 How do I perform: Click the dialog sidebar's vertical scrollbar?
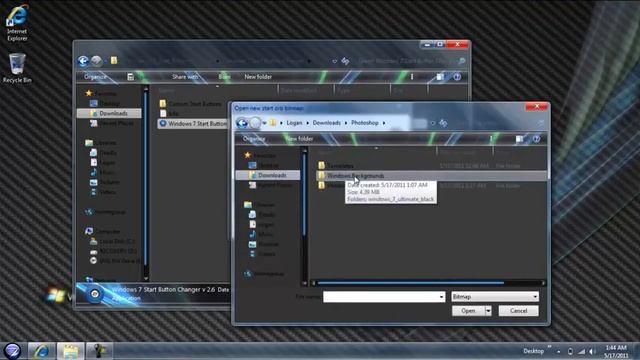(x=304, y=195)
